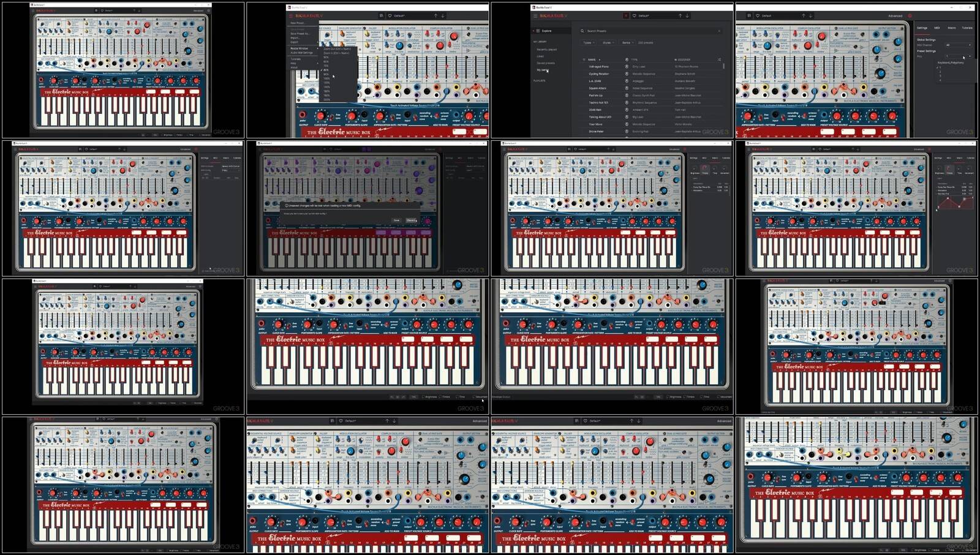Click Save in unsaved changes dialog
Viewport: 980px width, 555px height.
click(396, 221)
